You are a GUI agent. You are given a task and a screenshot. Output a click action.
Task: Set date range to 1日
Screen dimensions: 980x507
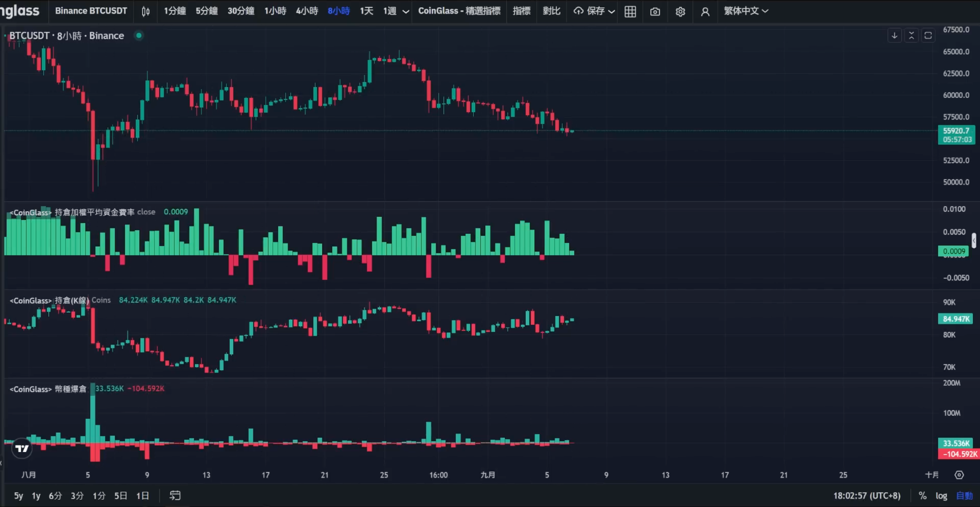point(143,496)
